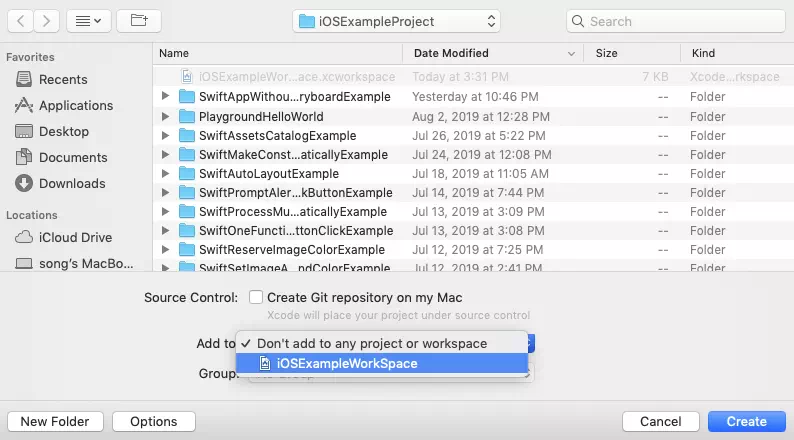794x440 pixels.
Task: Click the New Folder button
Action: tap(55, 421)
